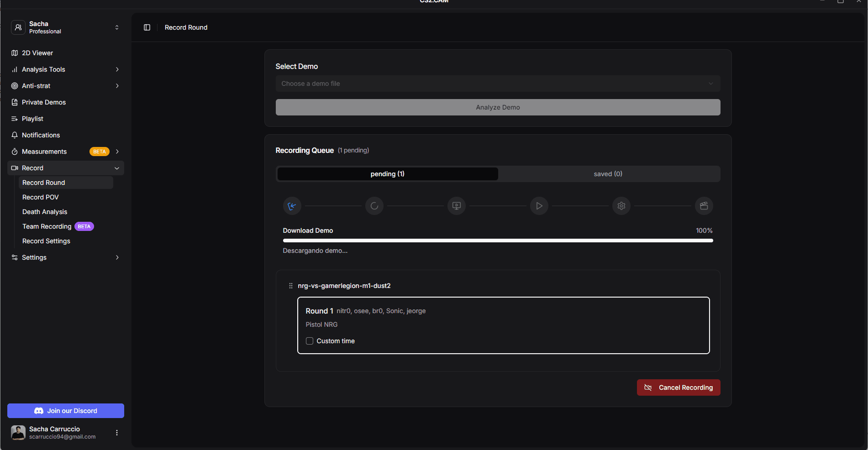Click the monitor screen step icon
The width and height of the screenshot is (868, 450).
click(457, 206)
